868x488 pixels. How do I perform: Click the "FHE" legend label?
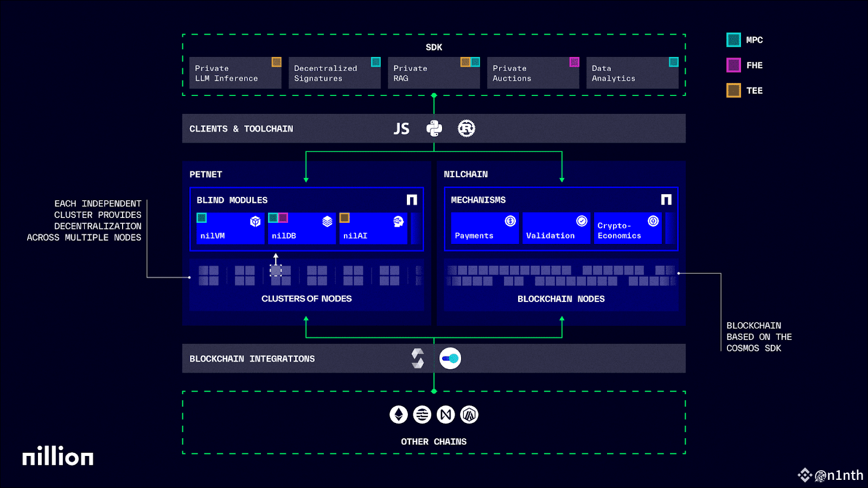(755, 65)
